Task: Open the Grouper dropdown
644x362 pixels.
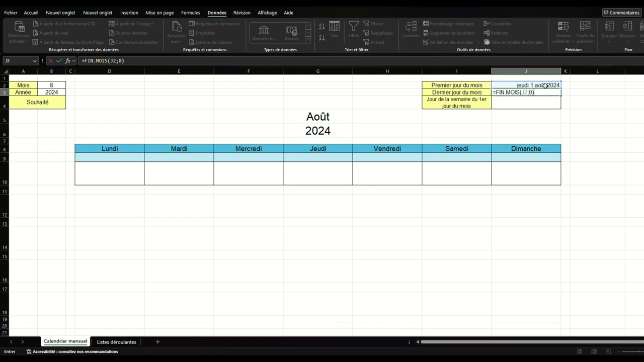Action: click(609, 32)
